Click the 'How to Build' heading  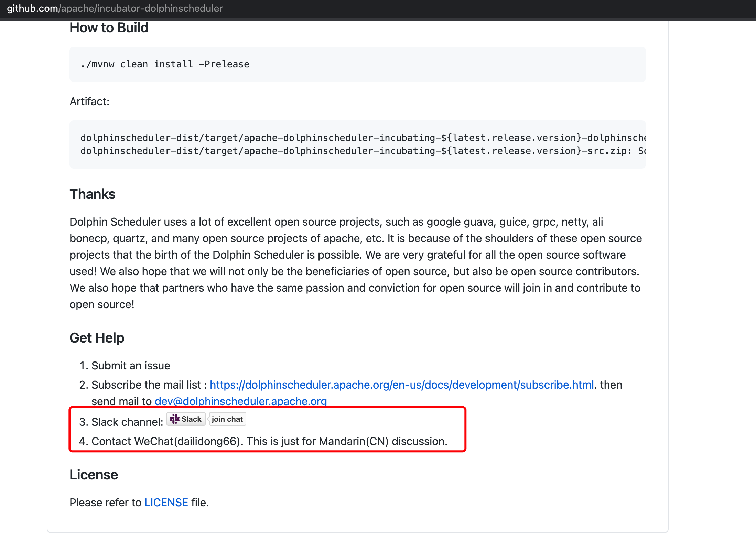pos(109,28)
